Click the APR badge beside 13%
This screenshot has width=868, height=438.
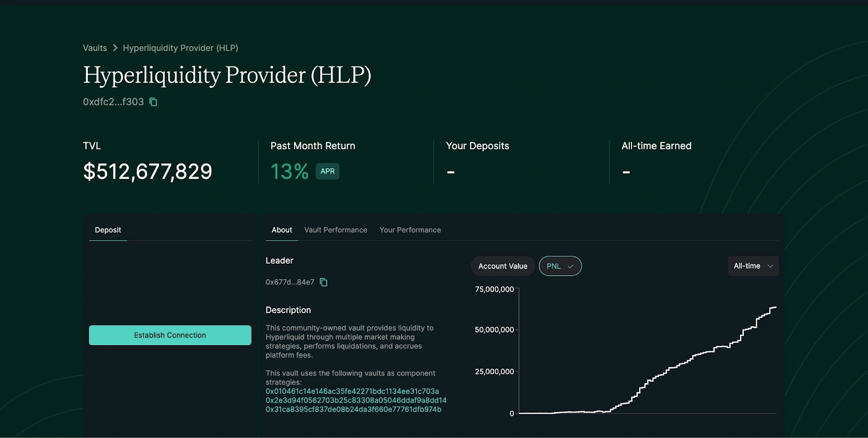point(327,172)
